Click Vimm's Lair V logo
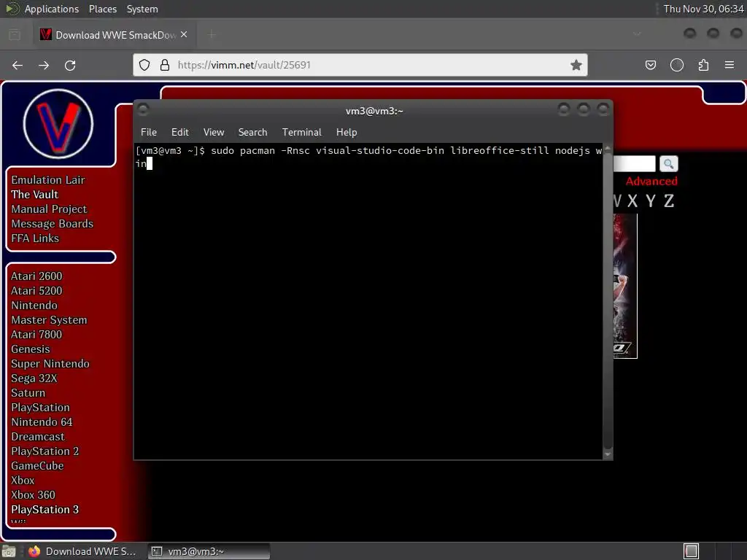The width and height of the screenshot is (747, 560). (58, 124)
